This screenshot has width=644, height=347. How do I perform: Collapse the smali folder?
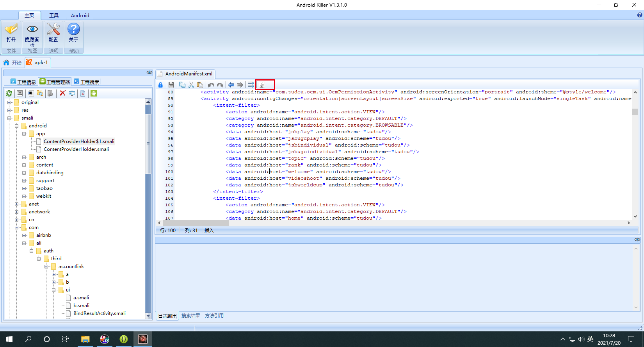pos(9,118)
